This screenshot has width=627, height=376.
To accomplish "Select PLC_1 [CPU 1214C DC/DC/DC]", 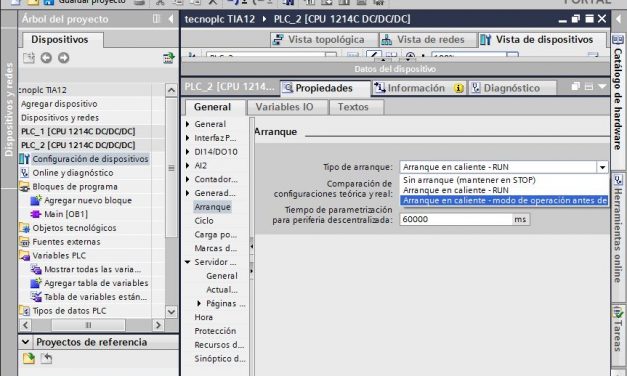I will pos(78,132).
